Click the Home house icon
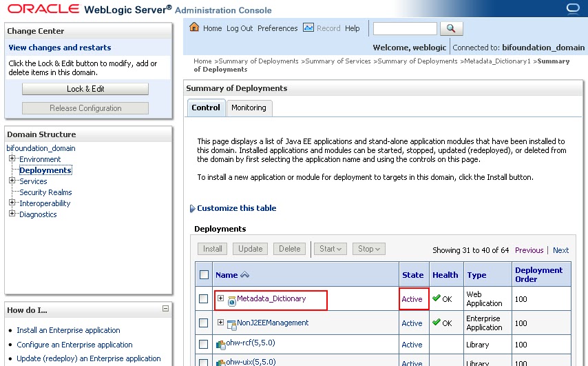Viewport: 588px width, 366px height. tap(194, 27)
